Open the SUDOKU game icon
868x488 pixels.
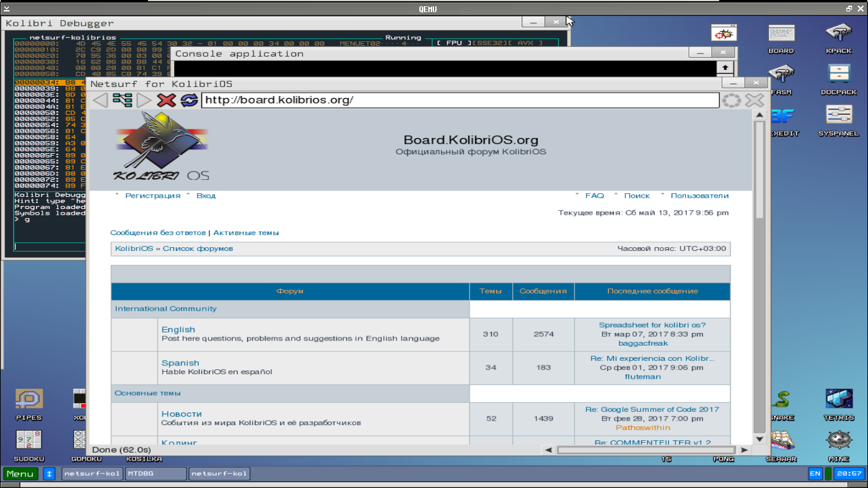coord(29,443)
